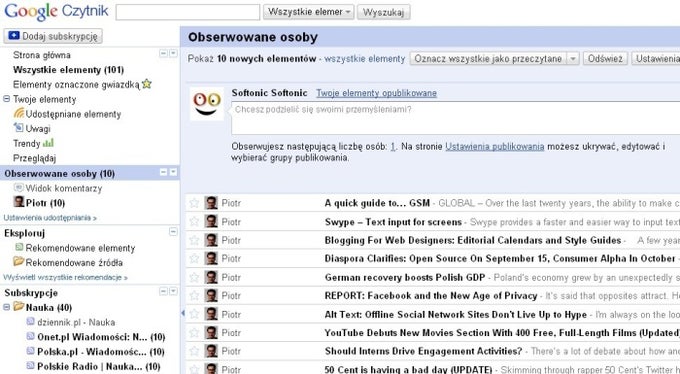Viewport: 680px width, 374px height.
Task: Click the plus icon on Dodaj subskrypcję
Action: [14, 36]
